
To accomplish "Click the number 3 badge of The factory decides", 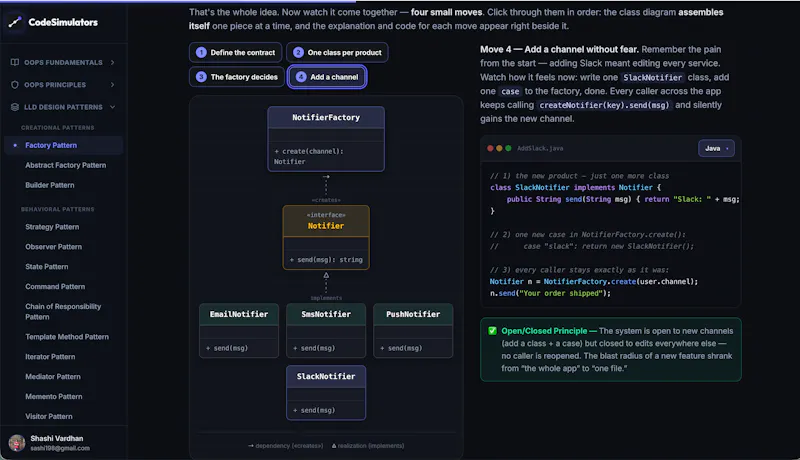I will 201,77.
